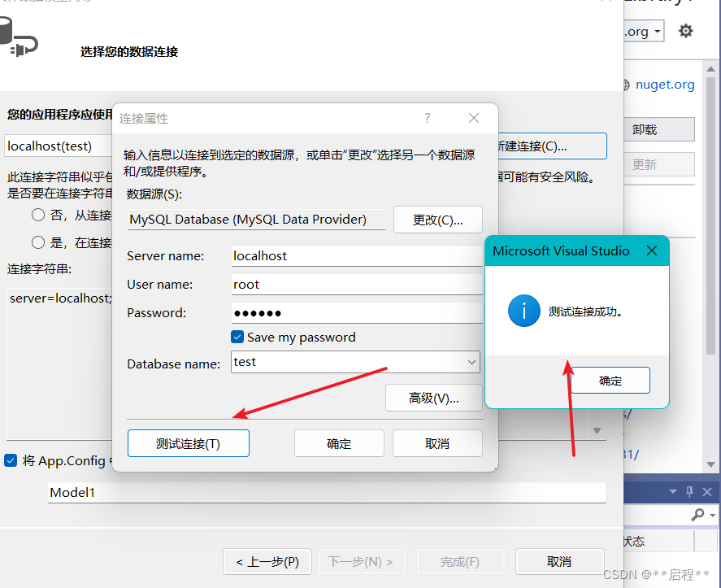Open the Database name dropdown showing test
The height and width of the screenshot is (588, 721).
pyautogui.click(x=473, y=362)
